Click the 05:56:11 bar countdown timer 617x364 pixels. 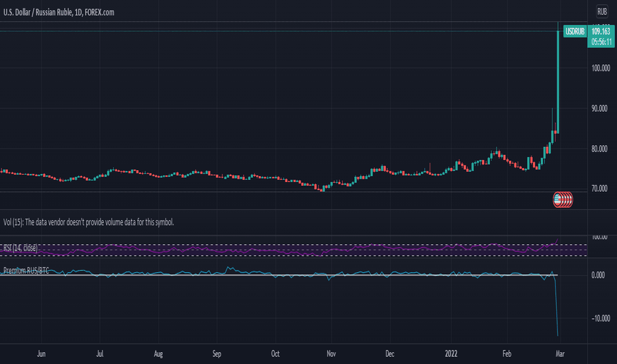601,42
